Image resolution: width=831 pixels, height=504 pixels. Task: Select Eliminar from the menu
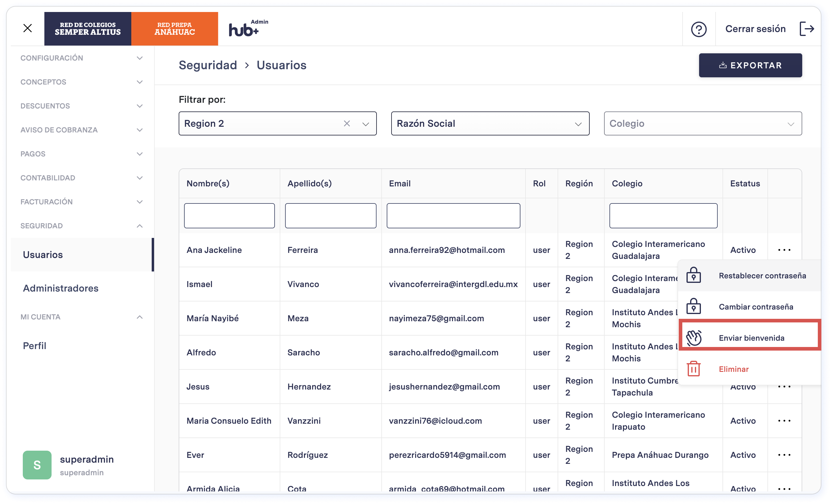[x=749, y=369]
